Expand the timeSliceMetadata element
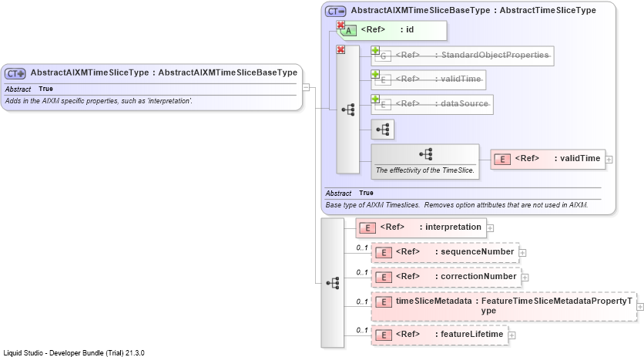The width and height of the screenshot is (644, 357). pos(640,307)
